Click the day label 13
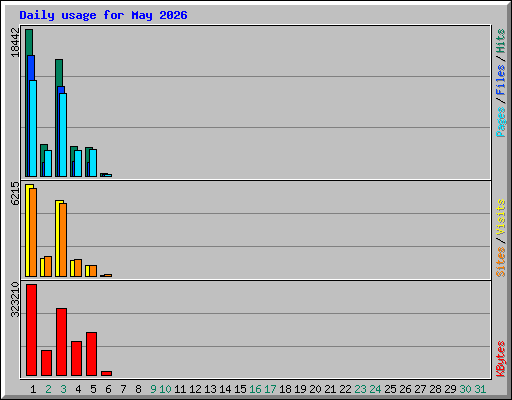512x400 pixels. coord(210,389)
